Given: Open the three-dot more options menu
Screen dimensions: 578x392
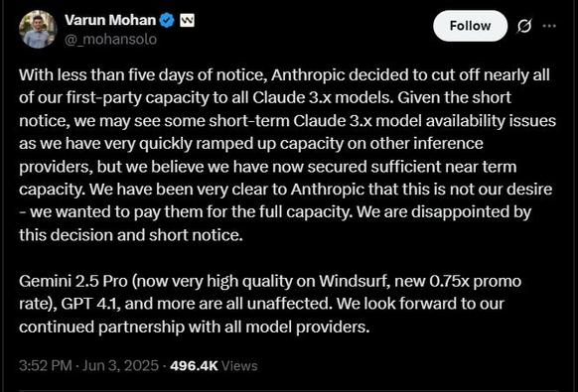Looking at the screenshot, I should coord(549,26).
